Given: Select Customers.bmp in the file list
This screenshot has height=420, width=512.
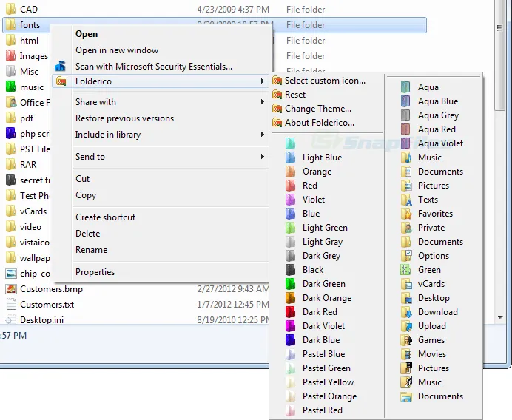Looking at the screenshot, I should (51, 289).
